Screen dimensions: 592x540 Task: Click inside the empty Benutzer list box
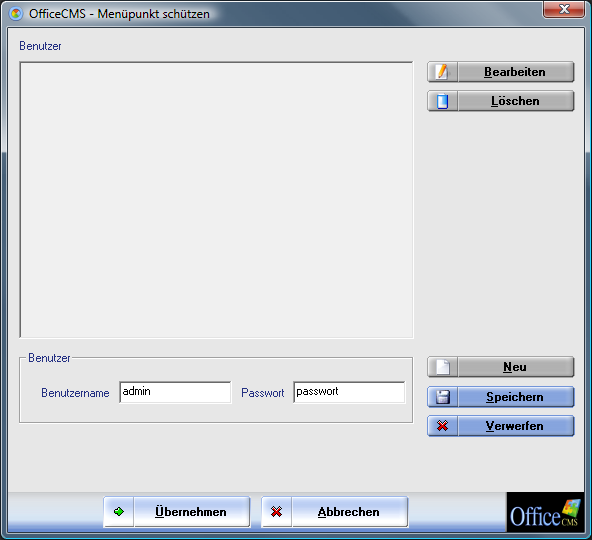pyautogui.click(x=216, y=200)
